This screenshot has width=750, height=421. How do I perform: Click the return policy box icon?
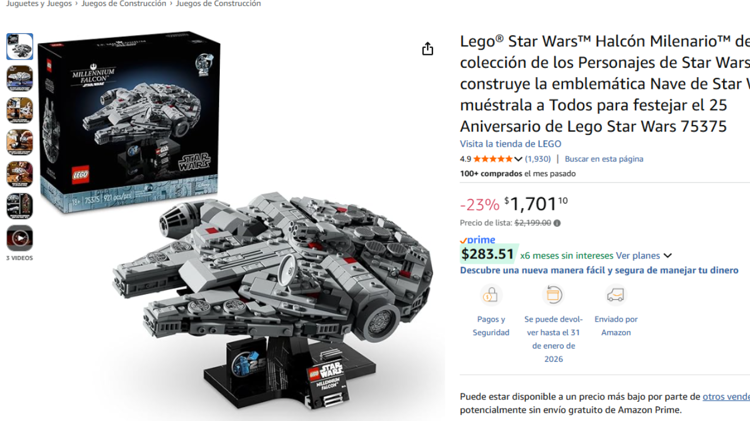pos(553,295)
